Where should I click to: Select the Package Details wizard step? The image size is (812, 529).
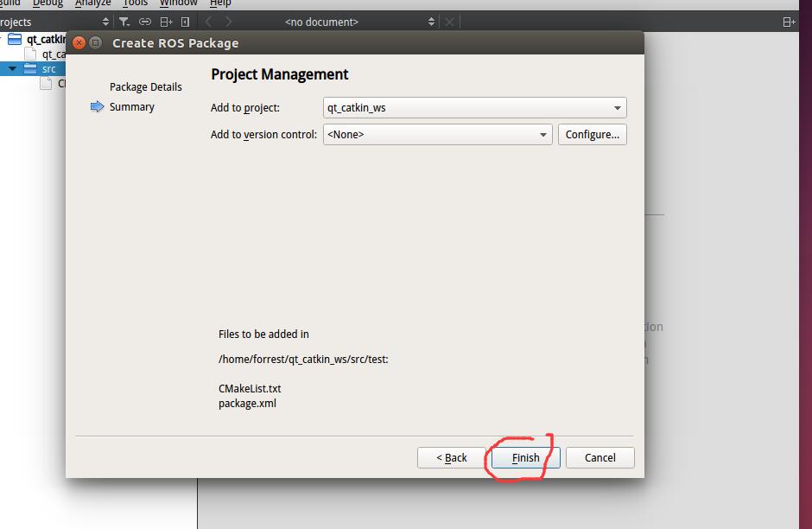click(x=145, y=87)
